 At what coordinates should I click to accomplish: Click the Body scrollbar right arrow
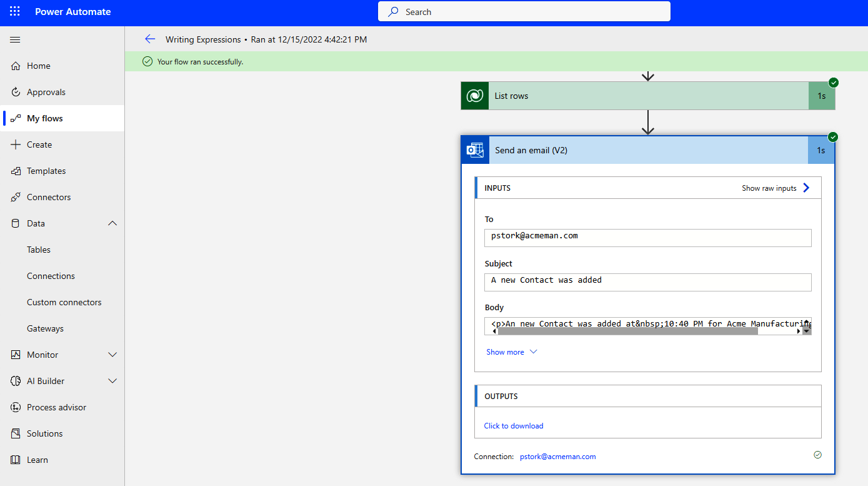(x=798, y=331)
